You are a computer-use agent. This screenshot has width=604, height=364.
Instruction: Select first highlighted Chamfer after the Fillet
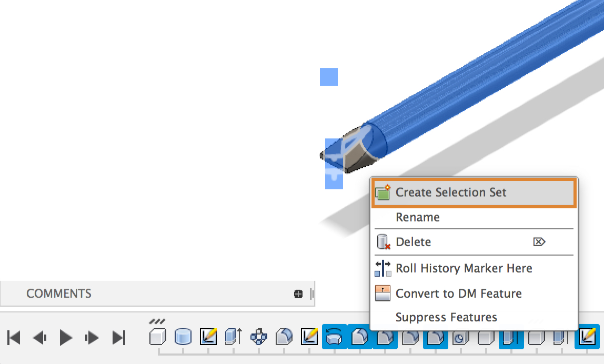[x=385, y=339]
